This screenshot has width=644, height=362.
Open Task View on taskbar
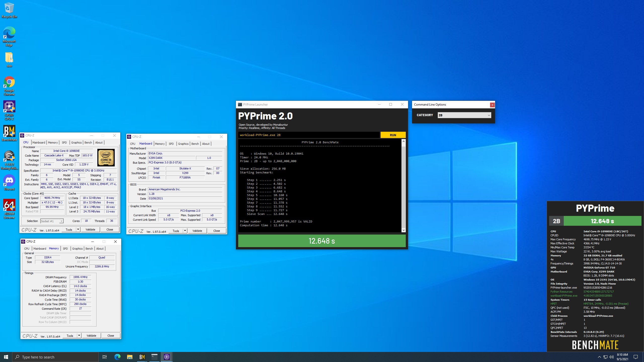[x=105, y=357]
